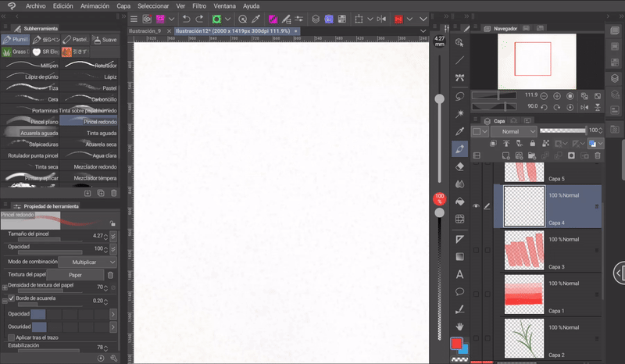The height and width of the screenshot is (364, 625).
Task: Click the Undo arrow icon
Action: [x=185, y=19]
